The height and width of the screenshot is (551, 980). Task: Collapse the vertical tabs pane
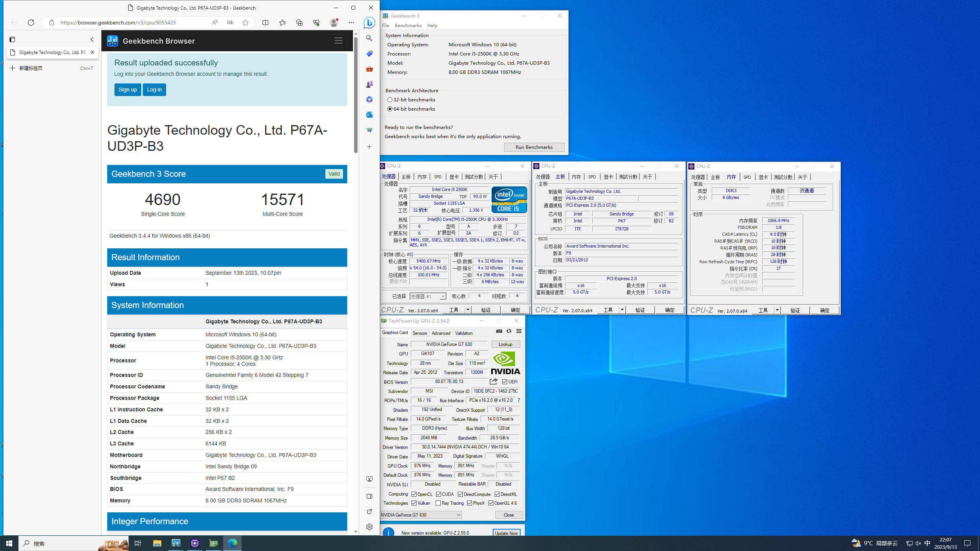pos(92,39)
